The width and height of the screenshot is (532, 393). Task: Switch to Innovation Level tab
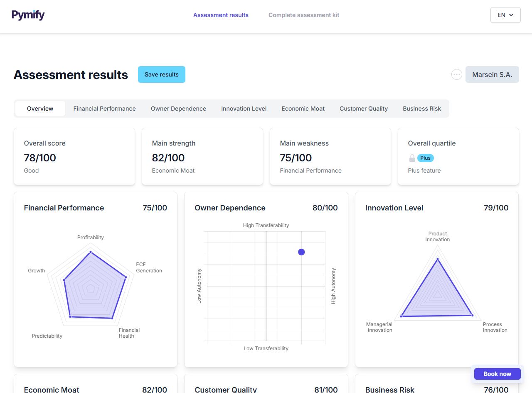click(x=244, y=109)
